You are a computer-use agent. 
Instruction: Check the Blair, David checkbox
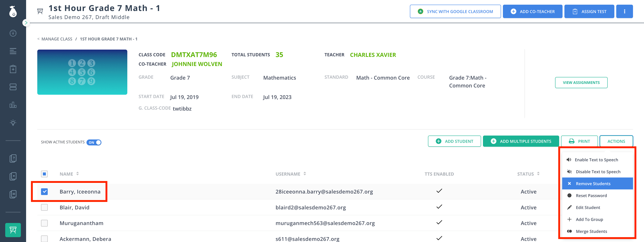point(44,207)
